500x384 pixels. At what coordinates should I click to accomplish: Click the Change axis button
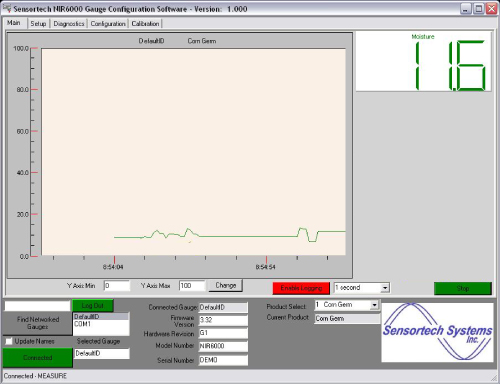pos(226,285)
